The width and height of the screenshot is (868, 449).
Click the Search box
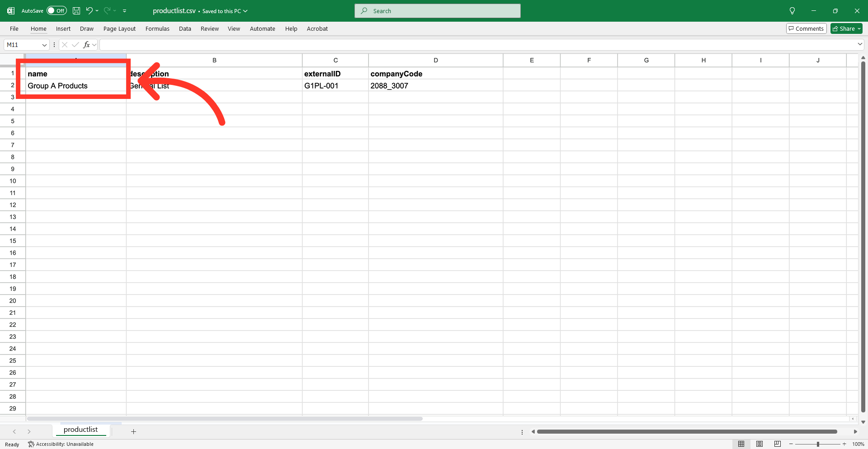coord(438,11)
